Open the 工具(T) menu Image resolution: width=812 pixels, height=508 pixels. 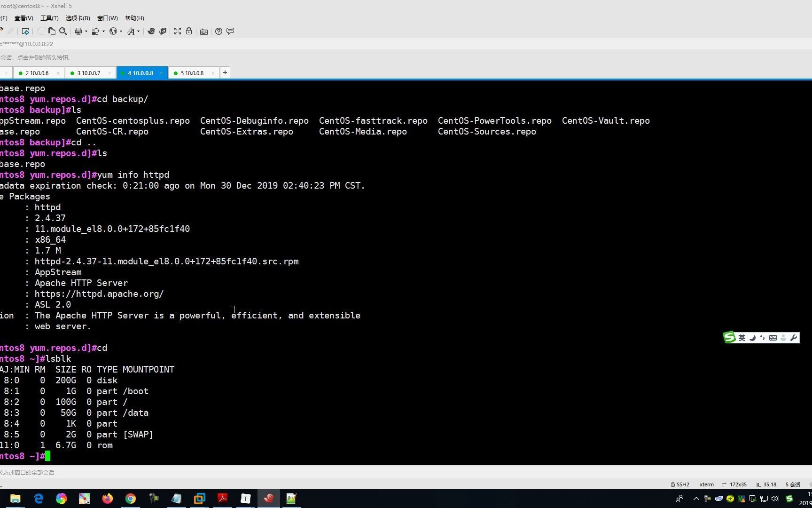point(49,18)
